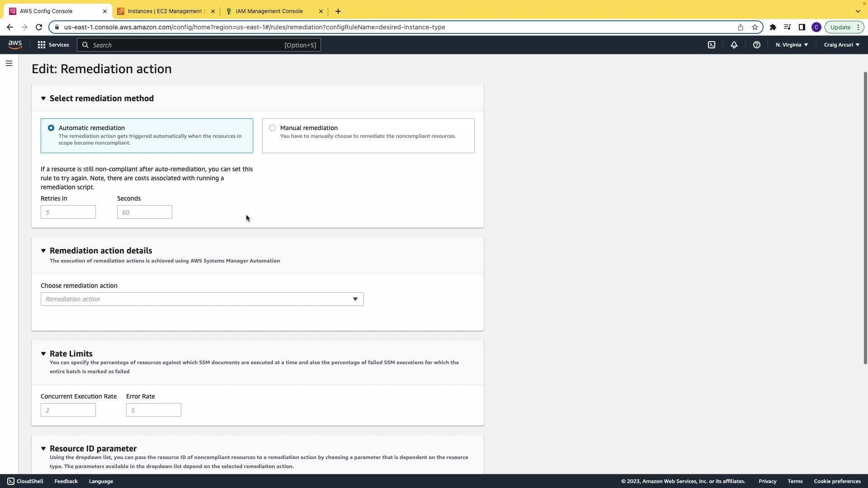Open the Choose remediation action dropdown
The width and height of the screenshot is (868, 488).
click(x=202, y=299)
